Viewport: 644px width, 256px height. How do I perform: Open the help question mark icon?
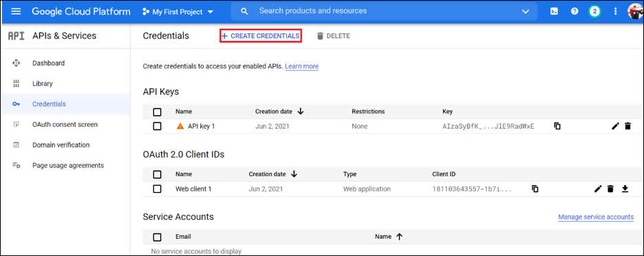[575, 12]
